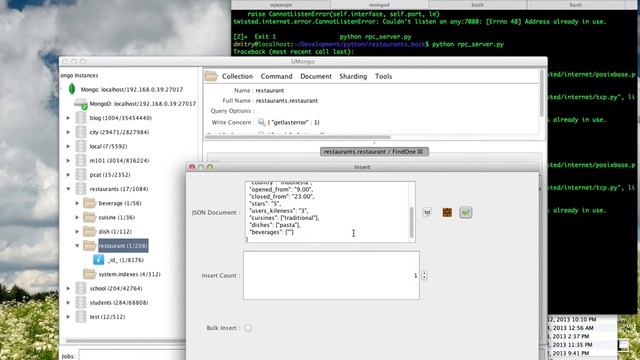Expand the blog database node
This screenshot has width=640, height=360.
68,118
